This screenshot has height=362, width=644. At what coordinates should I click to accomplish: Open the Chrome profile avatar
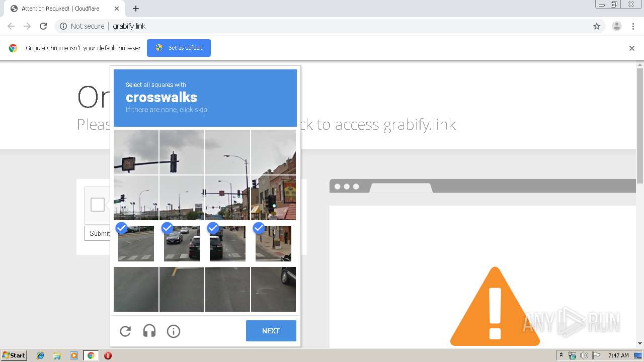click(x=616, y=26)
